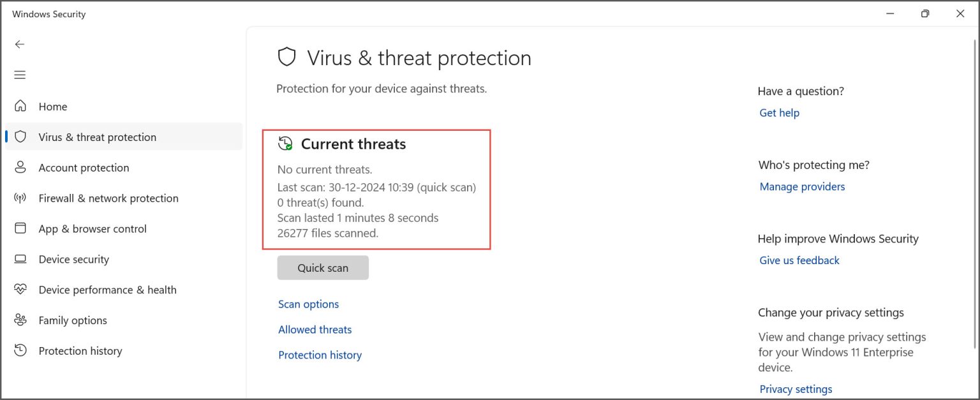This screenshot has width=980, height=400.
Task: Click the Device security laptop icon
Action: click(x=20, y=259)
